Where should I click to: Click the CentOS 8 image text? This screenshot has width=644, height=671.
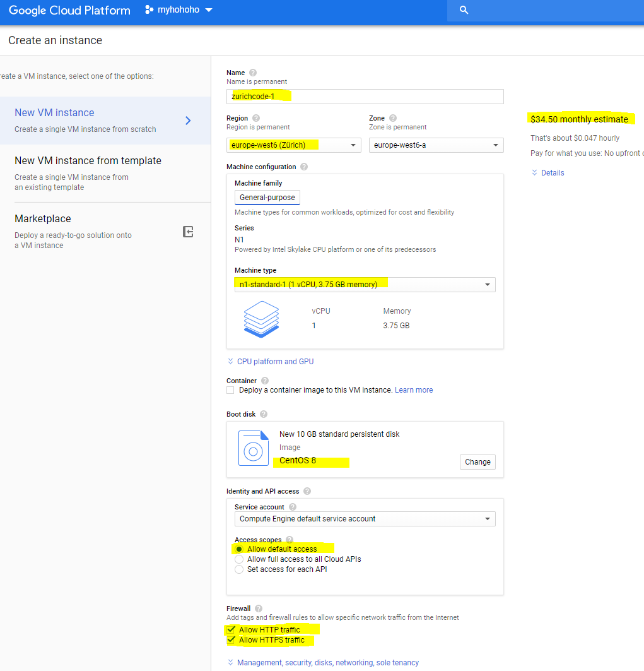[298, 460]
